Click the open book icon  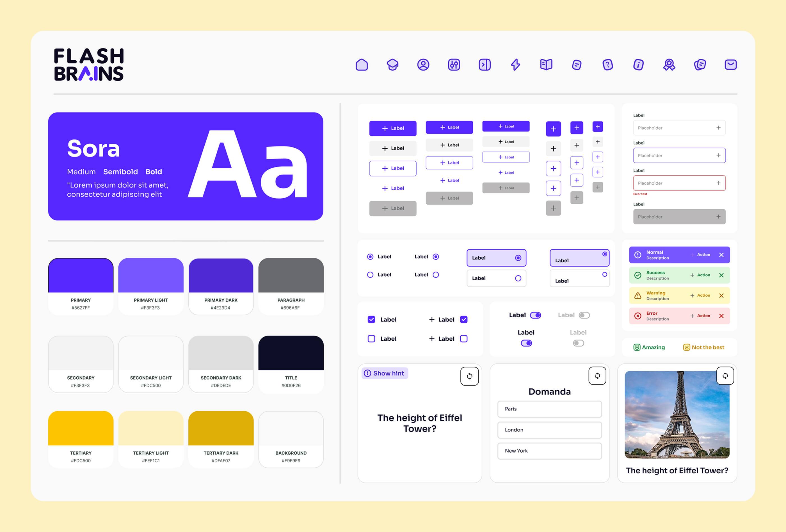tap(546, 65)
